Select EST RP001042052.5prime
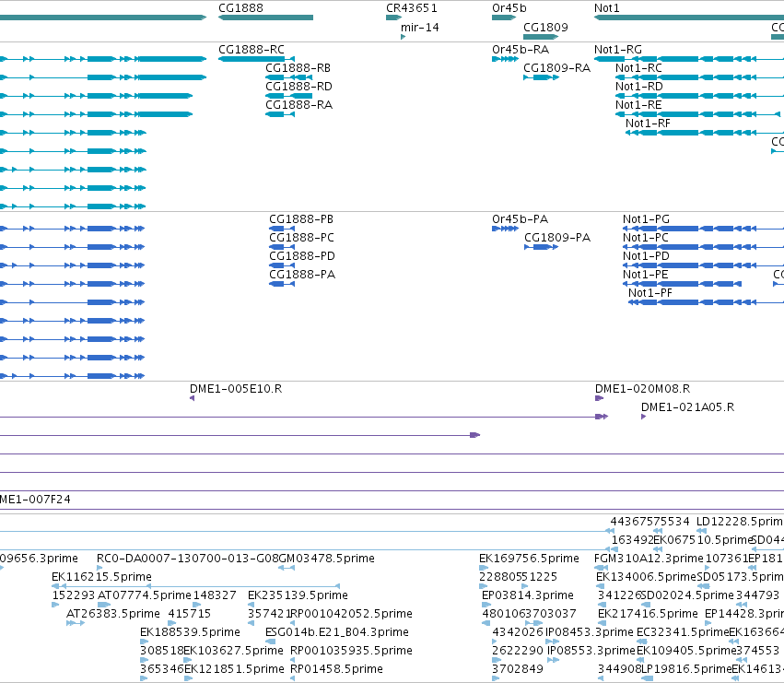784x683 pixels. click(351, 614)
